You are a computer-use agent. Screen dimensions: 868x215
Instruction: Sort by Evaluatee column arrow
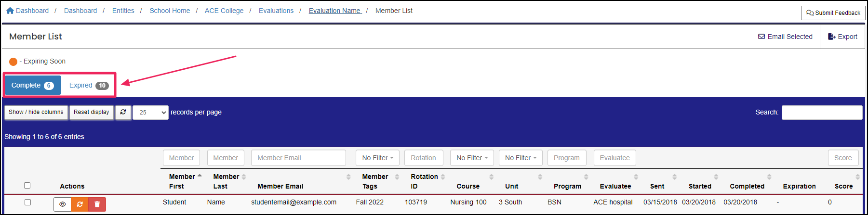coord(636,177)
